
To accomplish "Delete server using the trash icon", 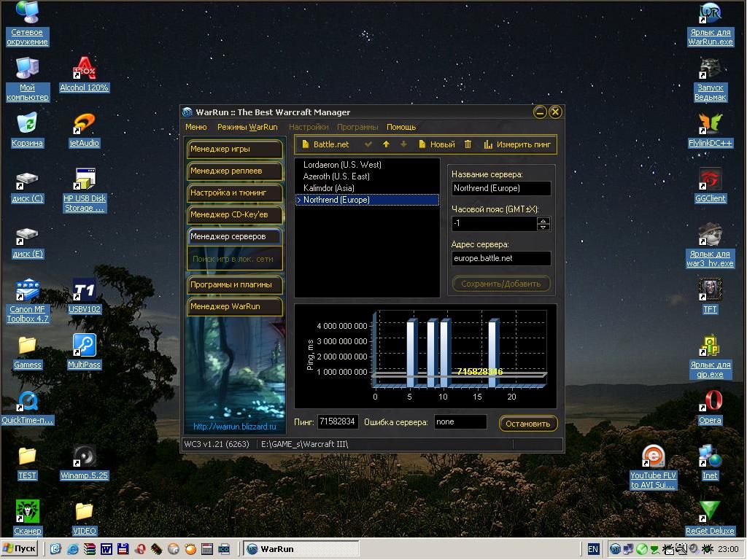I will coord(468,144).
